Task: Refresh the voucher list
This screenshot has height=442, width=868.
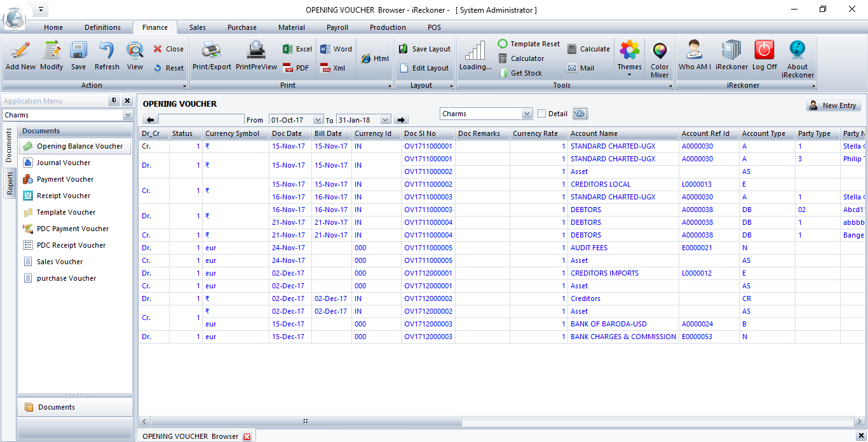Action: point(107,51)
